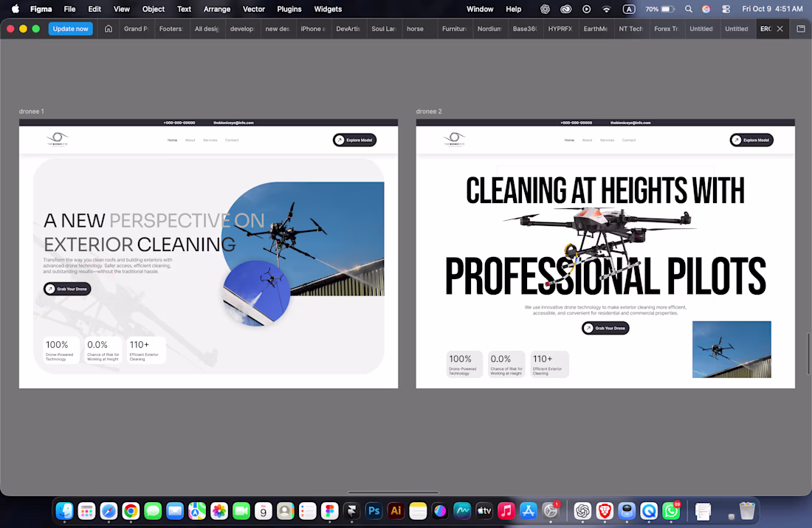812x528 pixels.
Task: Open Framer in the dock
Action: (x=351, y=512)
